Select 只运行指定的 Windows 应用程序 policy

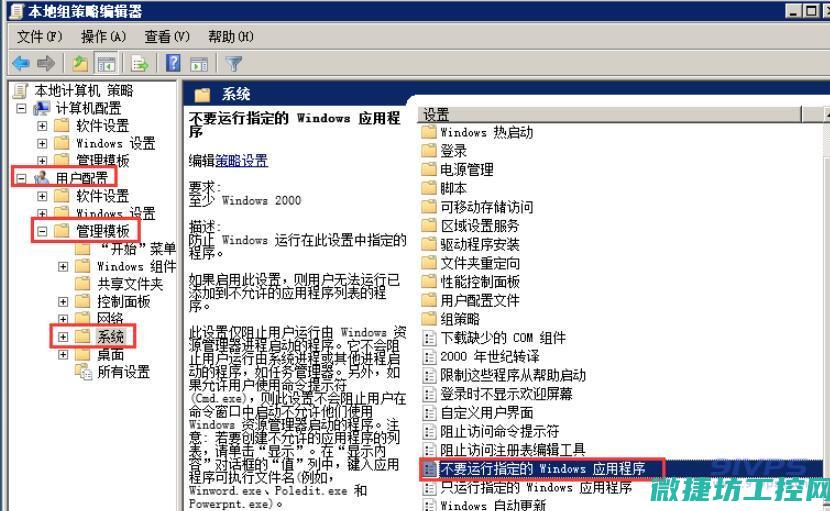click(x=536, y=487)
